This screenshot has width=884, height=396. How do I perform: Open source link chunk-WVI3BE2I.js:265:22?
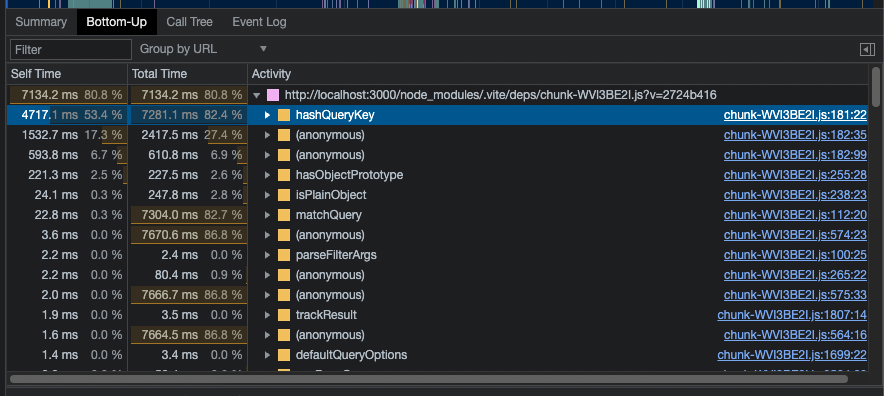click(x=795, y=275)
